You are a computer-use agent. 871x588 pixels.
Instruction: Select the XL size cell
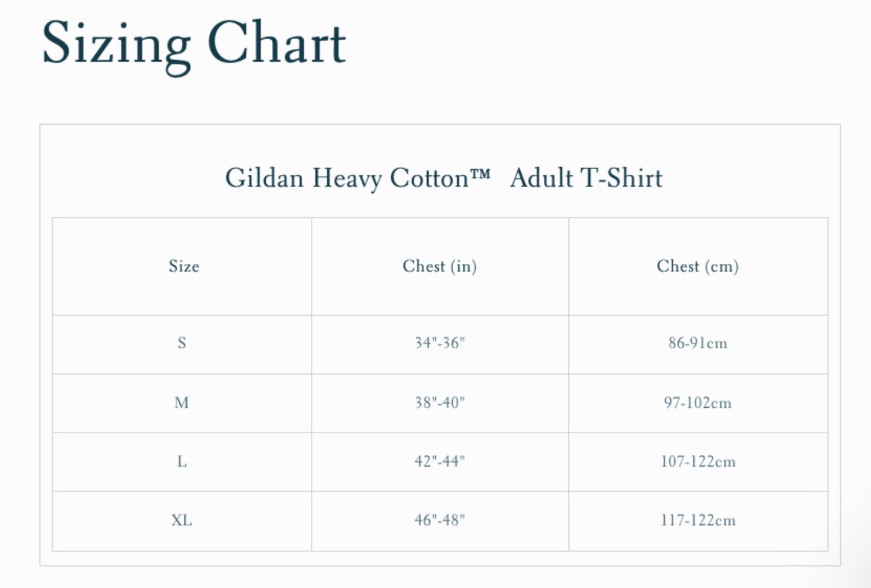(x=181, y=521)
